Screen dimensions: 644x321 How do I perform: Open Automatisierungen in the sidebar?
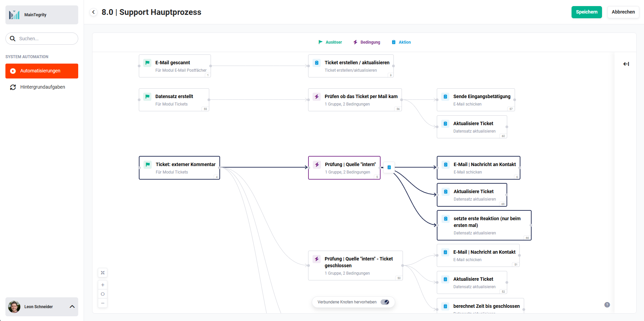point(42,71)
